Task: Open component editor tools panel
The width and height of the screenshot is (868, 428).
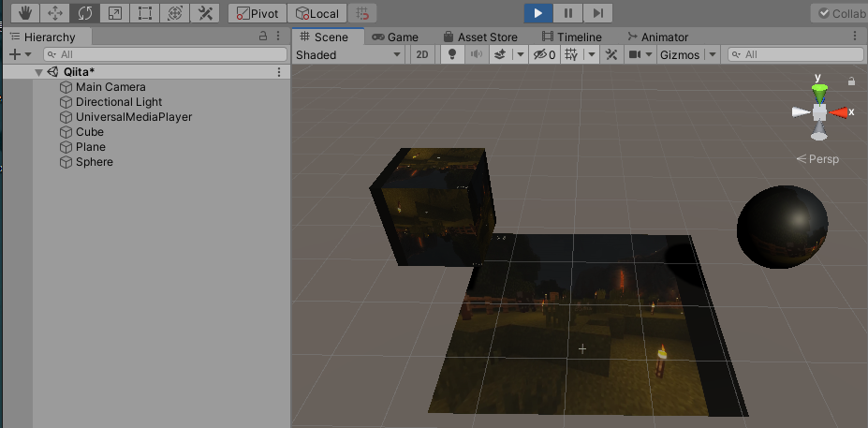Action: pyautogui.click(x=611, y=54)
